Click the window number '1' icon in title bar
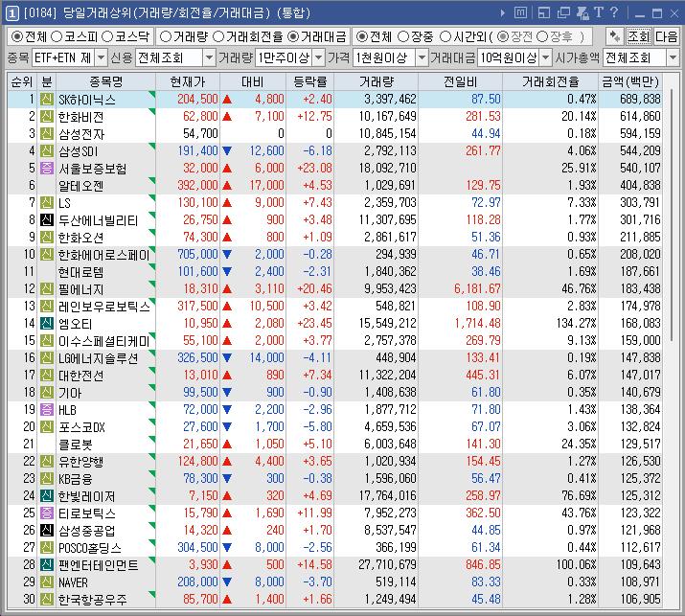This screenshot has height=616, width=685. pyautogui.click(x=11, y=13)
